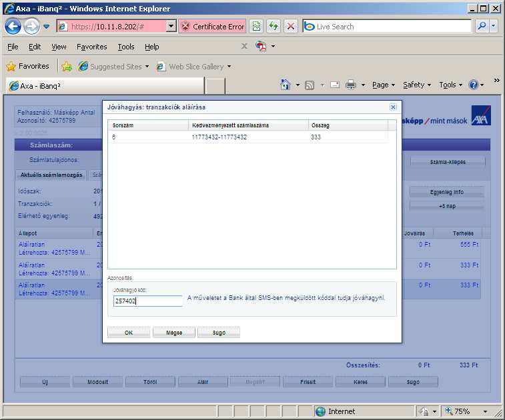Screen dimensions: 505x420
Task: Click the Internet zone globe icon
Action: click(x=320, y=411)
